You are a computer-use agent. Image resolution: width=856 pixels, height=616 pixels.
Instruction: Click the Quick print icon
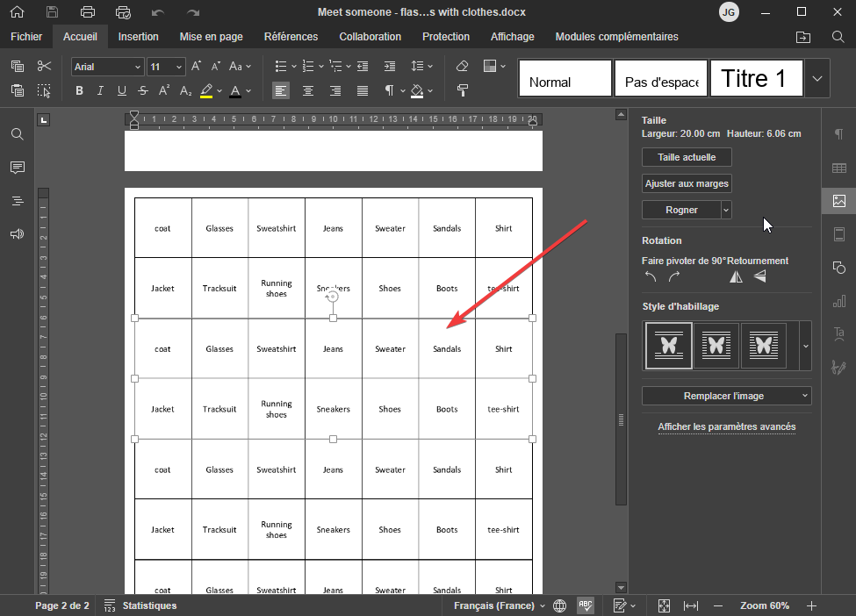pyautogui.click(x=124, y=12)
